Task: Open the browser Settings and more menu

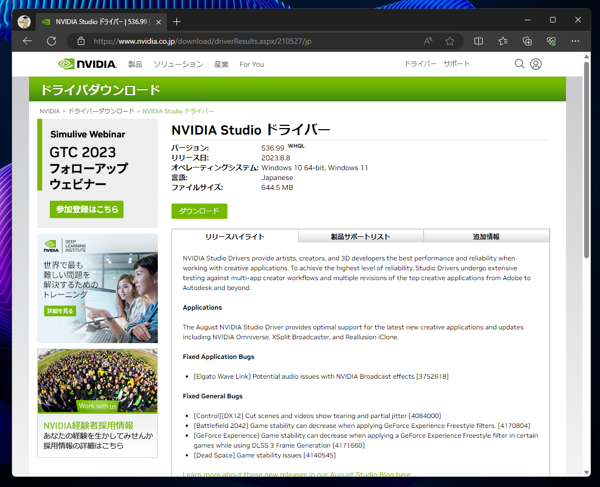Action: (575, 41)
